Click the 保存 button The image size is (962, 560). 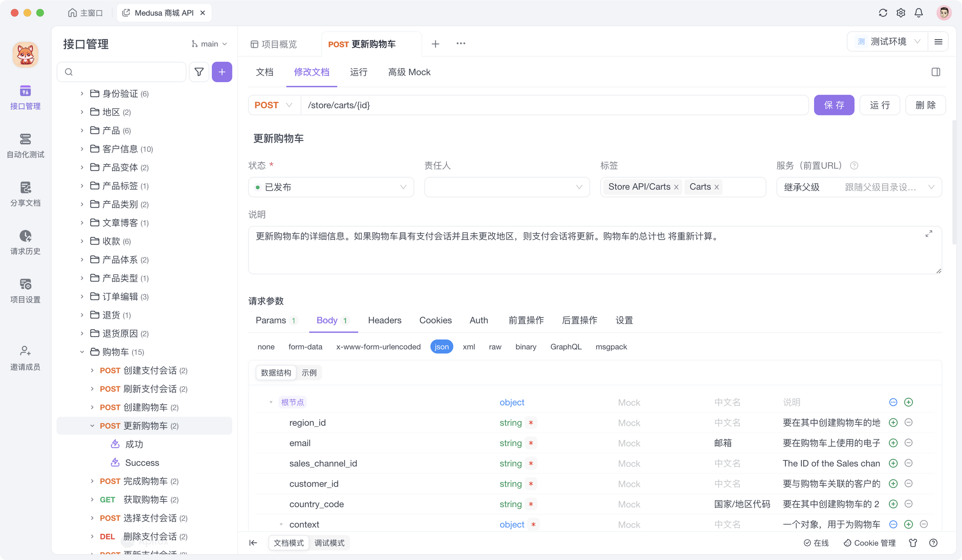[834, 105]
